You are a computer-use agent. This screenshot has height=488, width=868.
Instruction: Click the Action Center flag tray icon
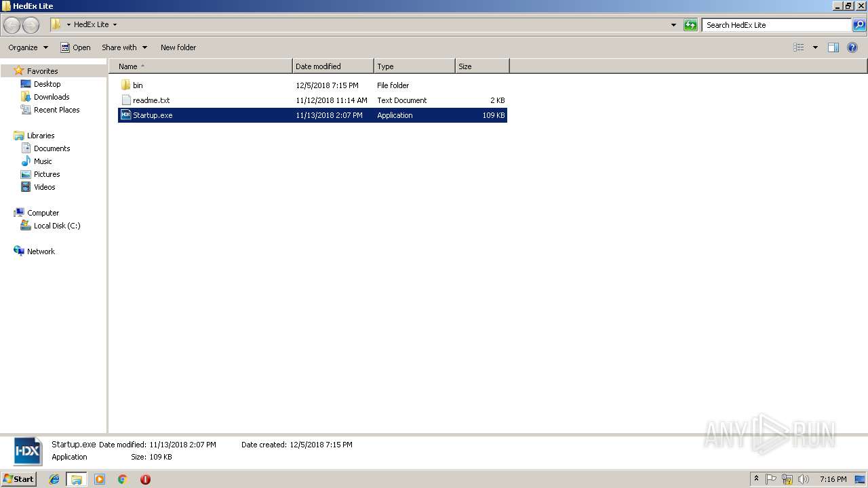pyautogui.click(x=771, y=479)
